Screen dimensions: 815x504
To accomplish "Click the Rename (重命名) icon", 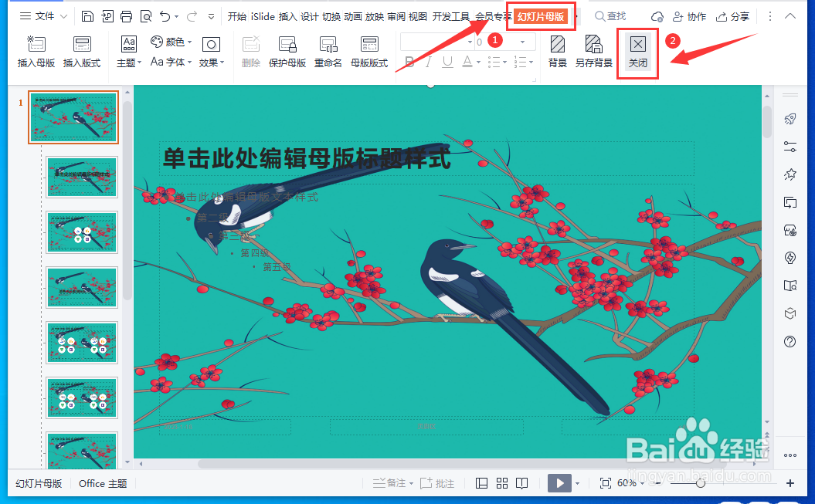I will coord(328,45).
